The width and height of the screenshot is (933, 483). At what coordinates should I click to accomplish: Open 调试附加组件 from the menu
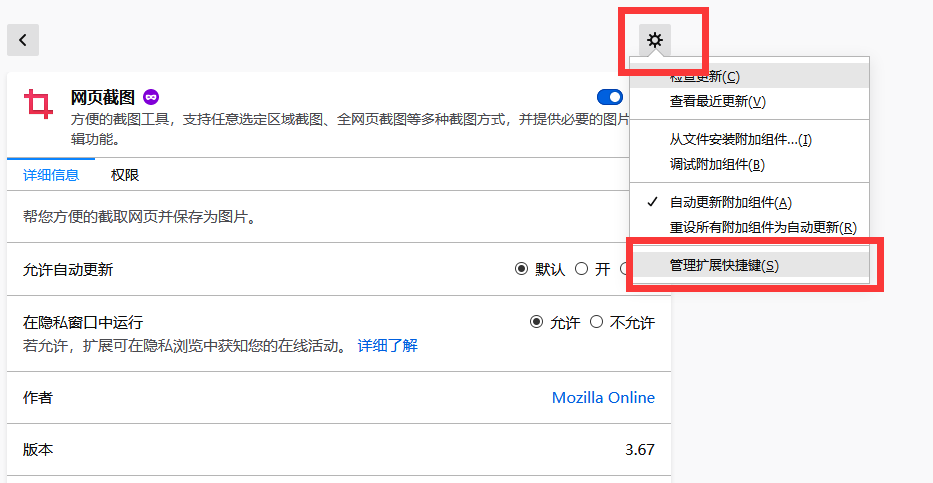tap(750, 165)
